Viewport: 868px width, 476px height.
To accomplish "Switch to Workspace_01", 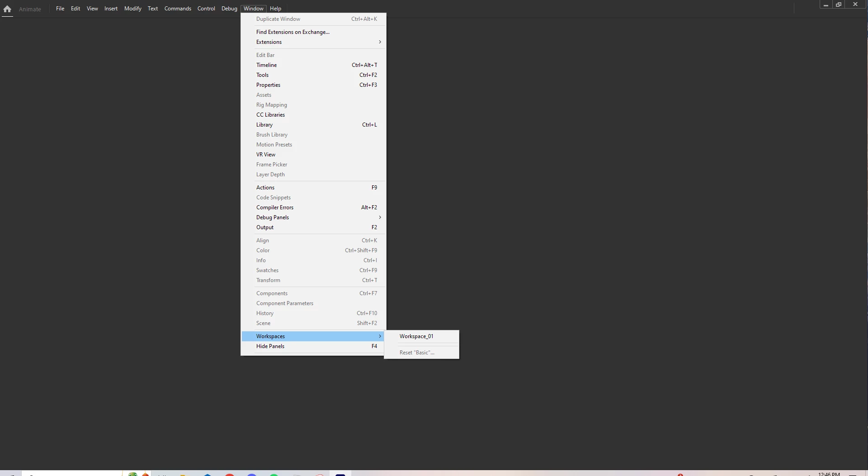I will click(x=421, y=336).
